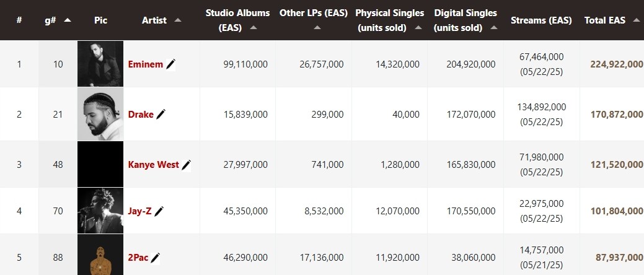The height and width of the screenshot is (275, 644).
Task: Sort by Total EAS arrow
Action: [x=636, y=20]
